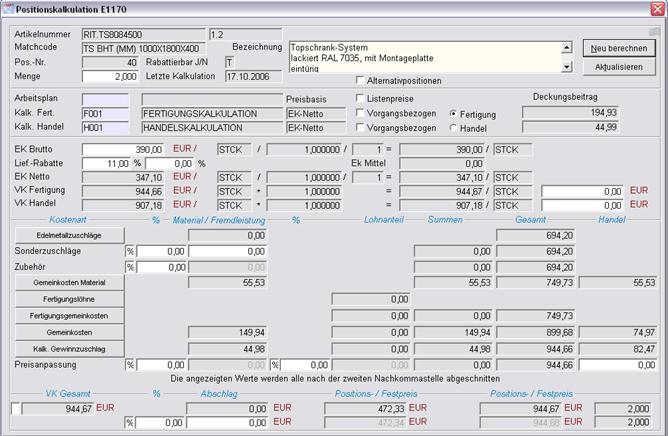Click the small icon above Neu berechnen
This screenshot has height=436, width=668.
653,31
